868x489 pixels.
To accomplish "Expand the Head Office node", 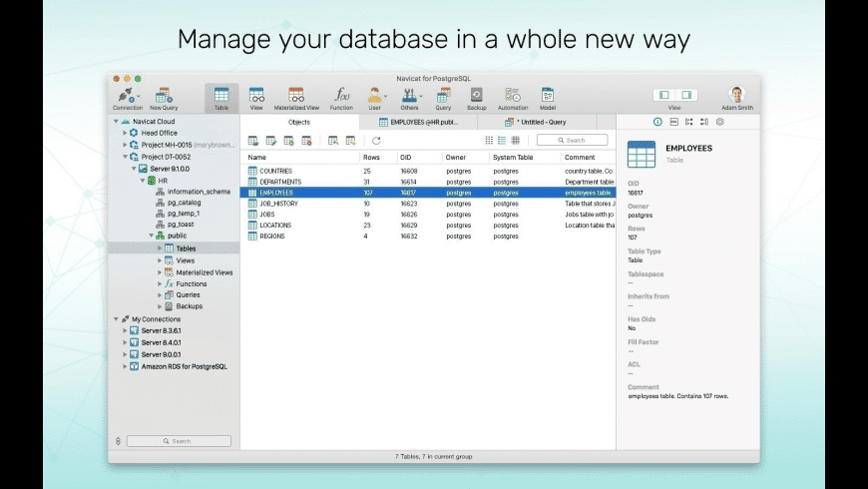I will point(125,133).
